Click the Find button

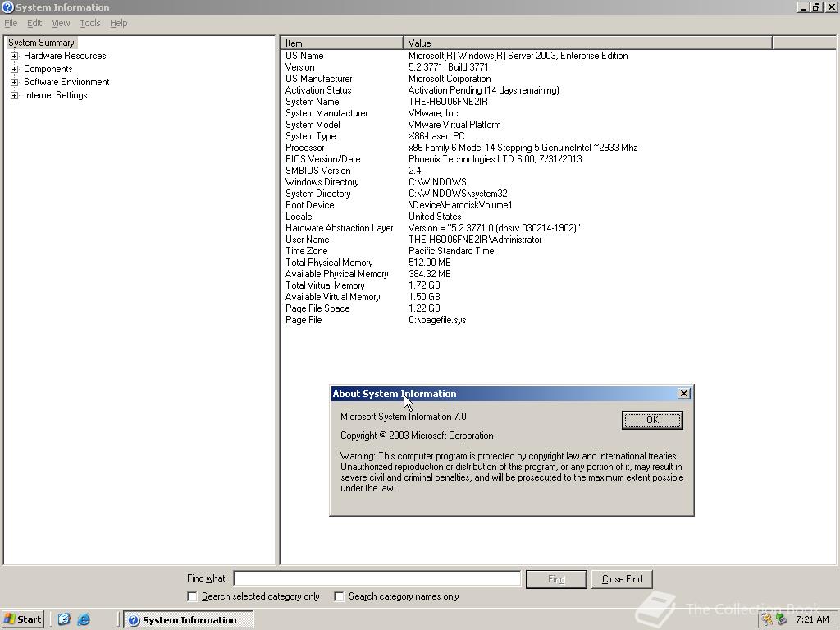[x=556, y=579]
